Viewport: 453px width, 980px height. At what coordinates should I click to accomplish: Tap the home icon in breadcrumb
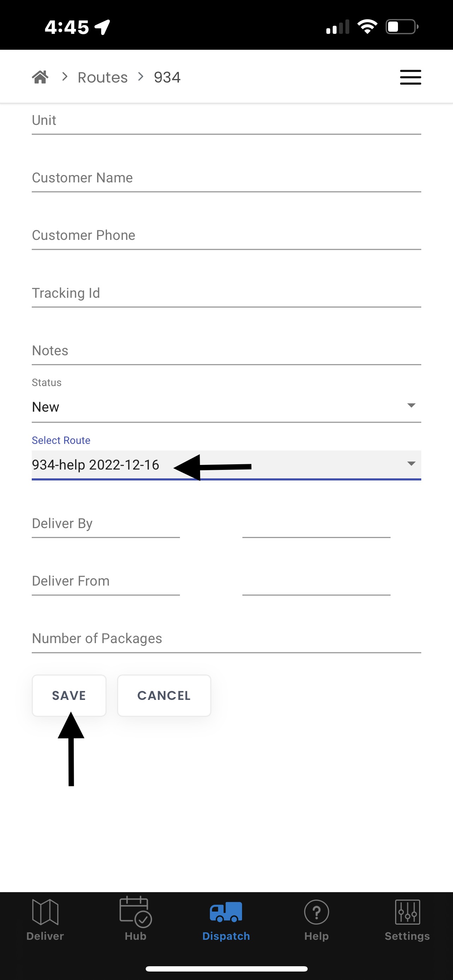40,77
